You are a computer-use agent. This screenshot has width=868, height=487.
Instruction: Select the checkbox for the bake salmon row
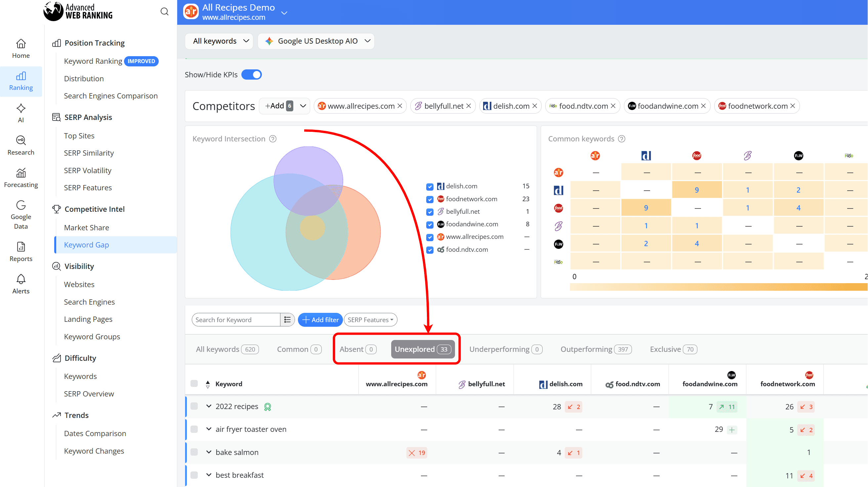pos(194,452)
